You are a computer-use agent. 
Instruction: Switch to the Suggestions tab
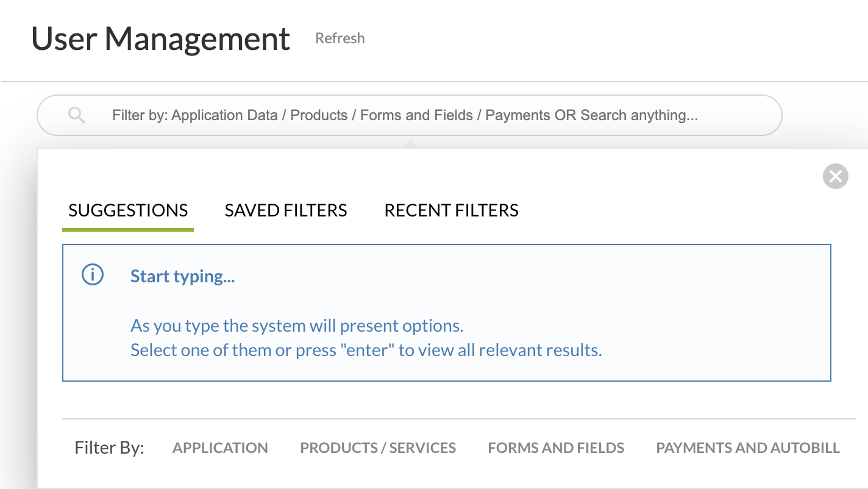point(128,211)
